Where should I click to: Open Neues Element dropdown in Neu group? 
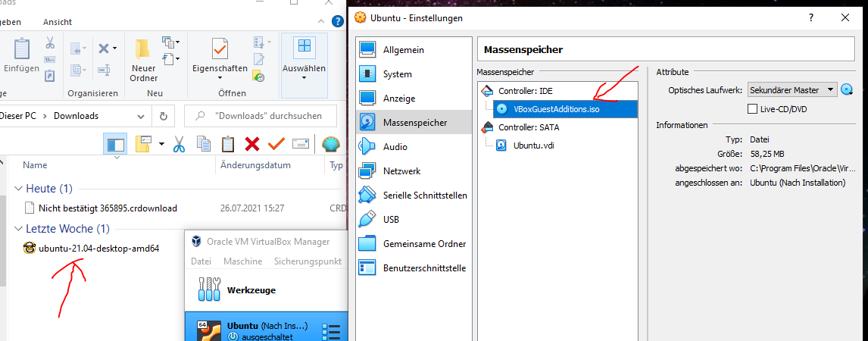pyautogui.click(x=170, y=42)
